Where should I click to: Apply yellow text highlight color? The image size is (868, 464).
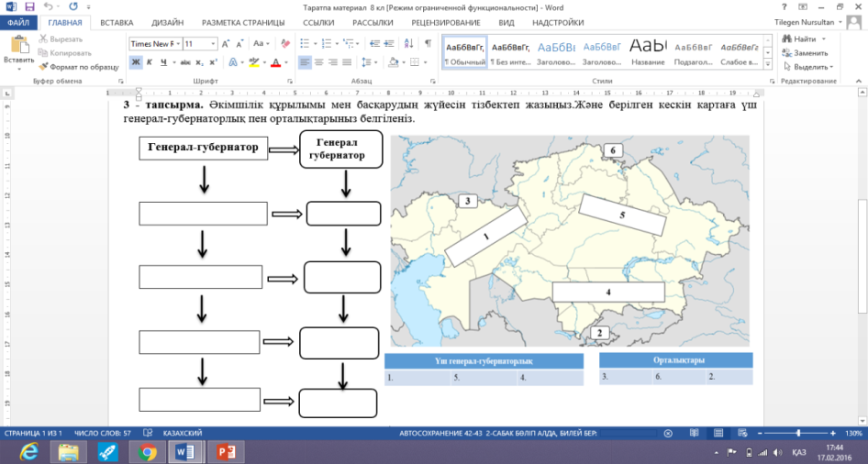[254, 62]
